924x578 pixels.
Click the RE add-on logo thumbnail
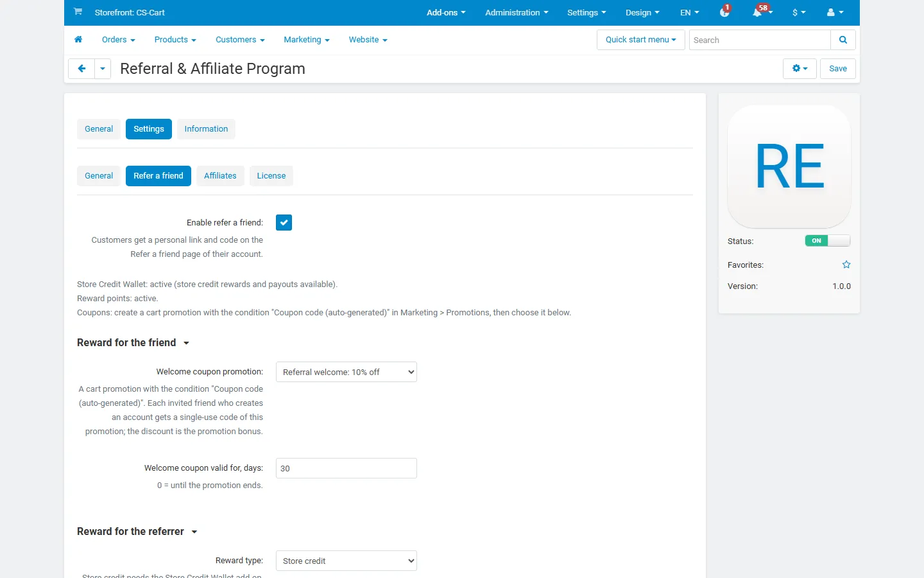click(x=789, y=167)
